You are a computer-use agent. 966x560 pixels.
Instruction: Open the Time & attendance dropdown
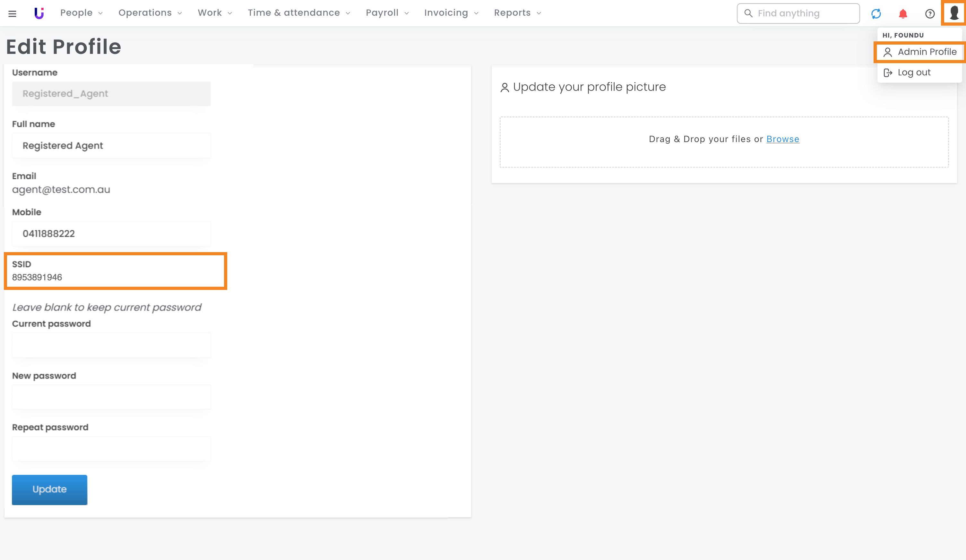(x=298, y=13)
